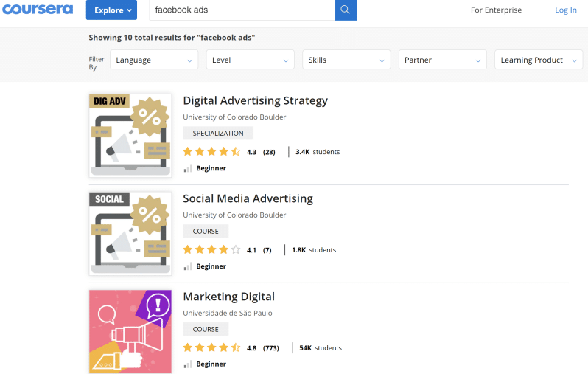Click the 1.8K students text

pos(314,250)
